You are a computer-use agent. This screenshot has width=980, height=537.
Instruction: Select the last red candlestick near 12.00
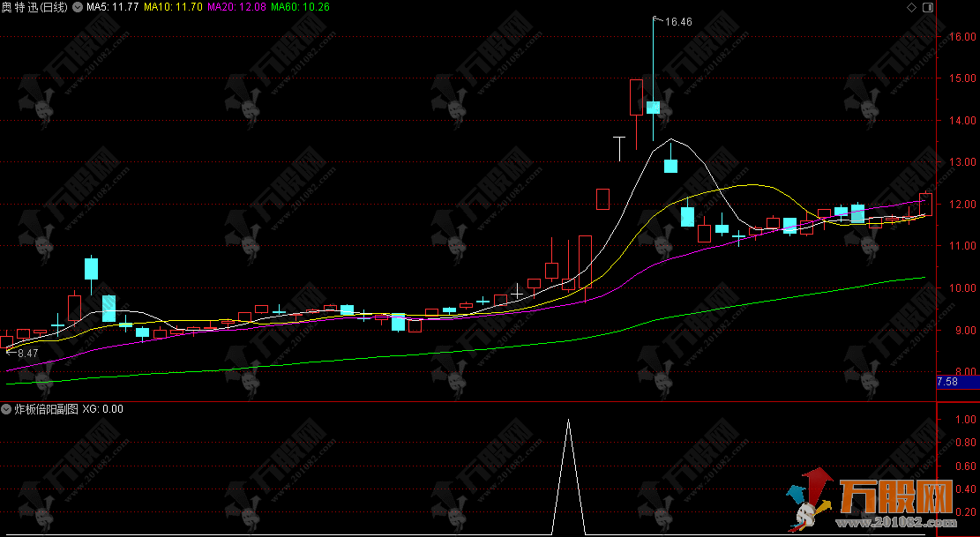(925, 205)
